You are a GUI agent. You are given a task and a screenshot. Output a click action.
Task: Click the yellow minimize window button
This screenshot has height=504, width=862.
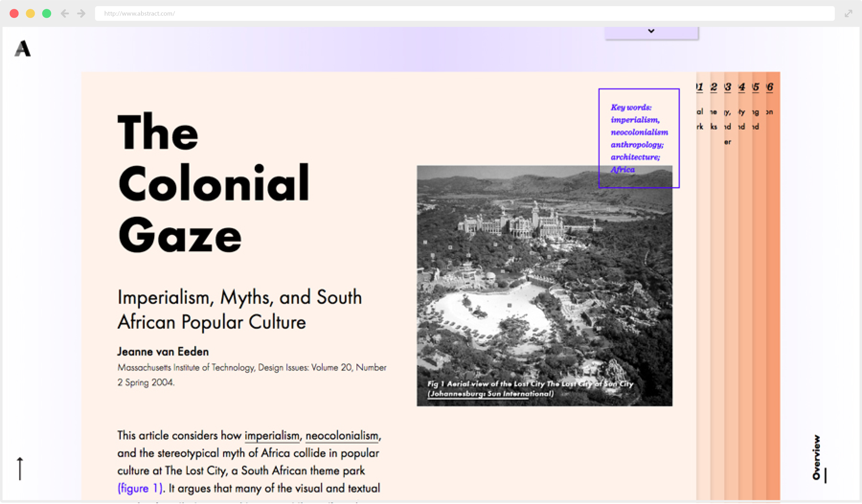tap(30, 13)
